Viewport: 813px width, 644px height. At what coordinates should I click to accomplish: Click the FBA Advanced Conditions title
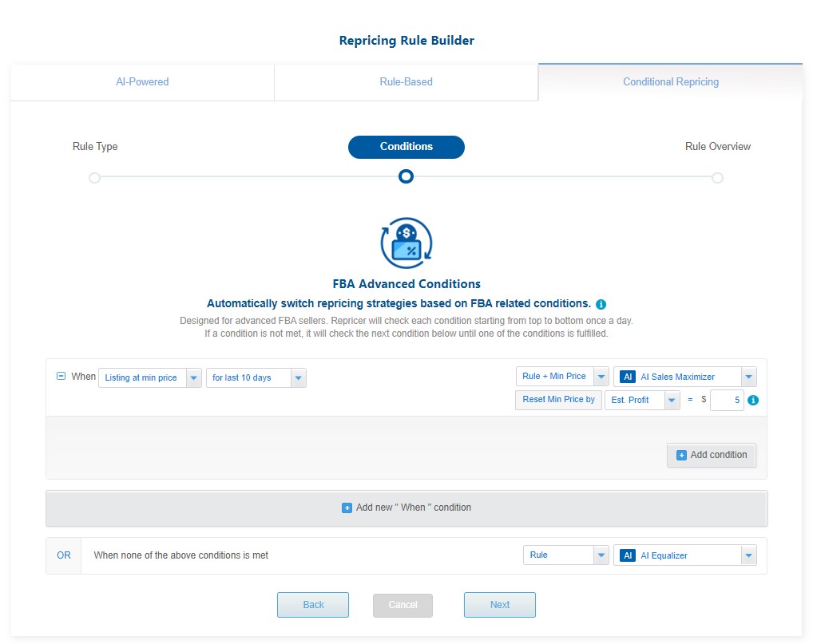tap(406, 284)
